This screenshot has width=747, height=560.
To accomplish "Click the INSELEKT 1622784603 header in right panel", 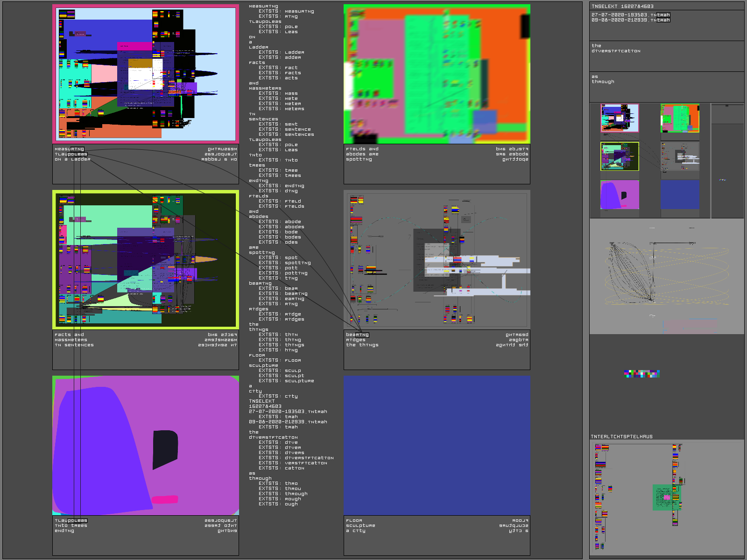I will click(x=622, y=6).
